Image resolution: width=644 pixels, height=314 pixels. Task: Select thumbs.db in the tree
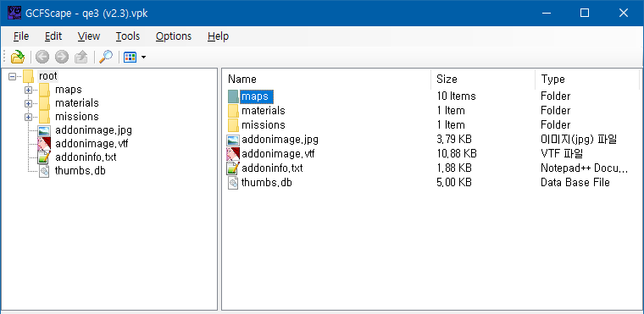point(80,171)
